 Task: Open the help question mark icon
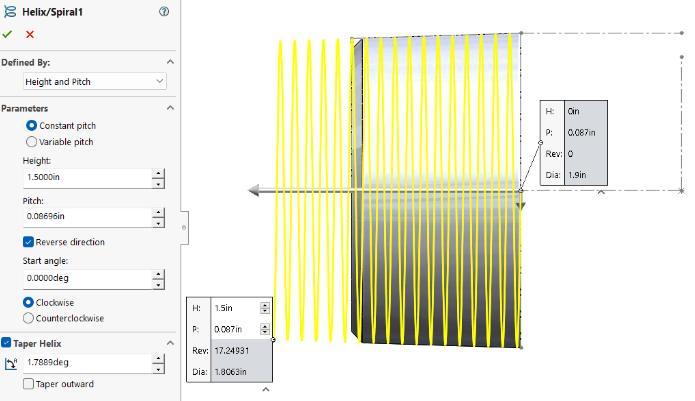tap(163, 11)
